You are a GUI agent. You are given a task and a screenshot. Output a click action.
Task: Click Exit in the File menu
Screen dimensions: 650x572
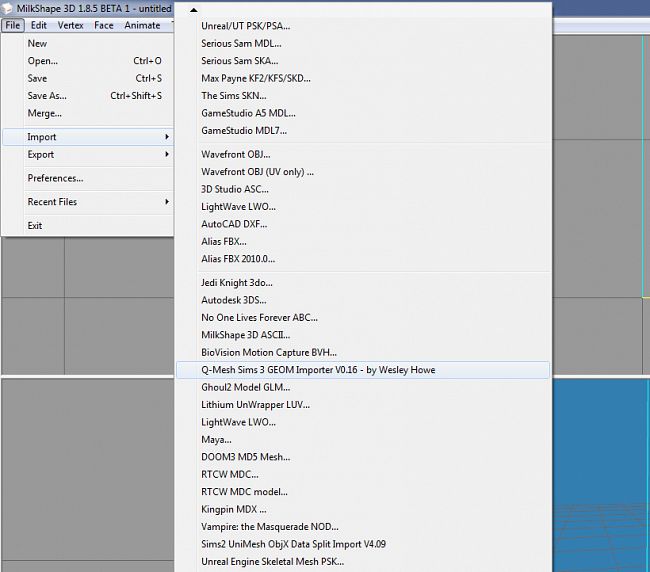(35, 226)
